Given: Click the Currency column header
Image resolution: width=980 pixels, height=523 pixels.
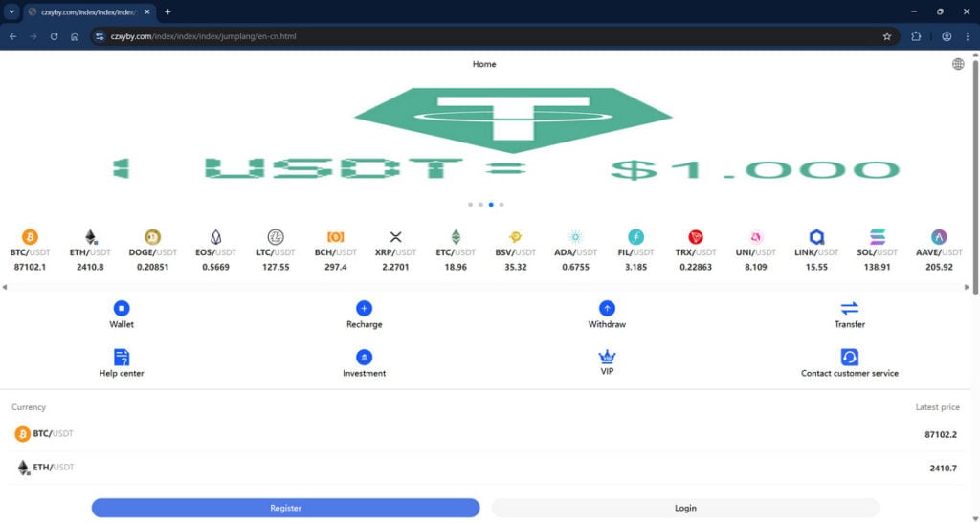Looking at the screenshot, I should pyautogui.click(x=29, y=407).
